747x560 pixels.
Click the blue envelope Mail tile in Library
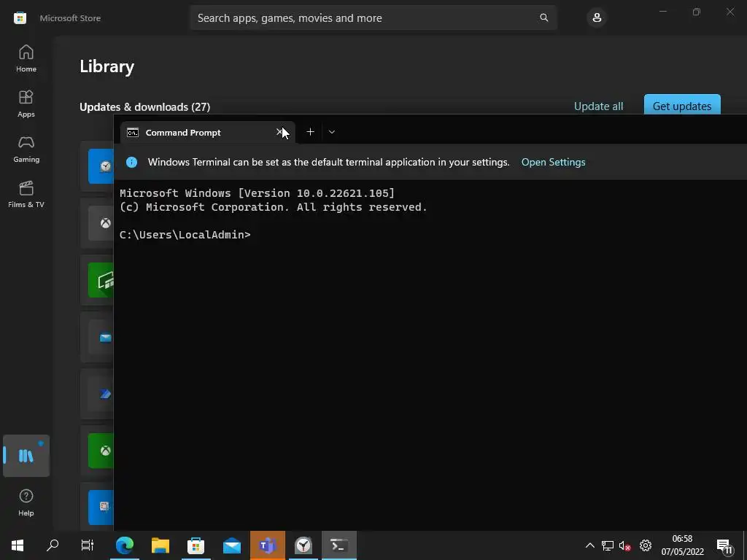pyautogui.click(x=101, y=338)
